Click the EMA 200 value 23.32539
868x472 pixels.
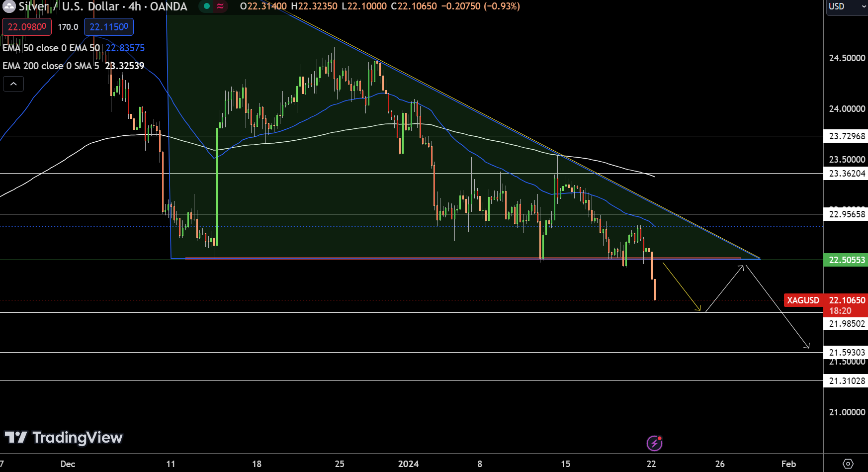click(x=125, y=66)
